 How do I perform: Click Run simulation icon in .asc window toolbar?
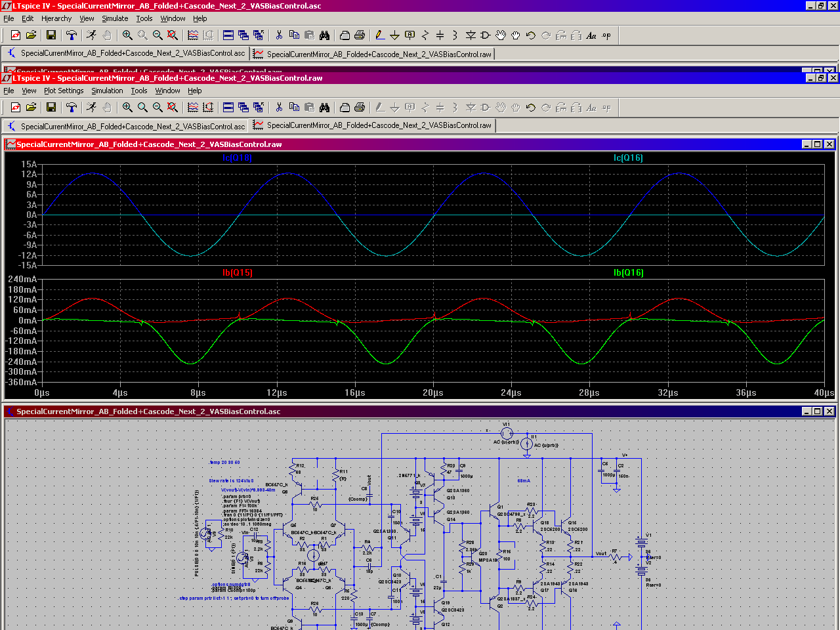tap(91, 35)
